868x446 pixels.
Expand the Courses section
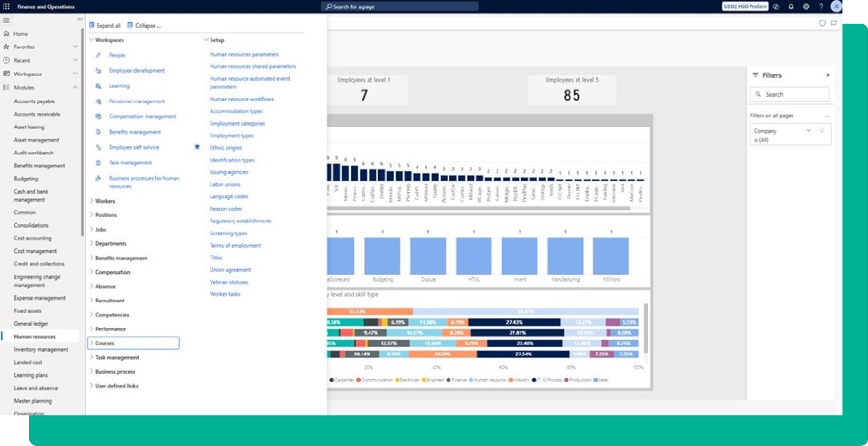(91, 343)
